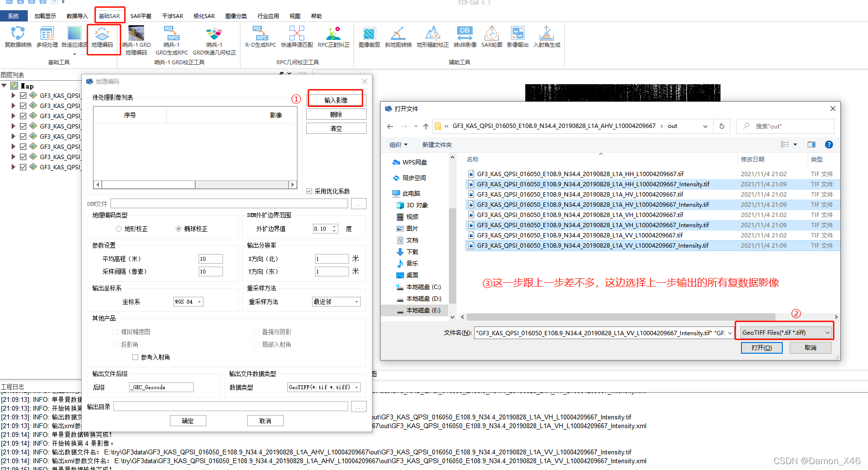This screenshot has width=868, height=470.
Task: Click 取消 in the file dialog
Action: coord(811,347)
